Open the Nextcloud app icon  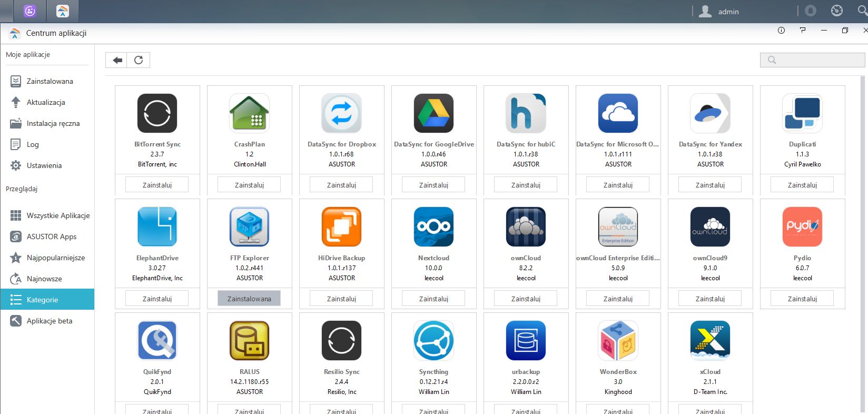coord(433,227)
